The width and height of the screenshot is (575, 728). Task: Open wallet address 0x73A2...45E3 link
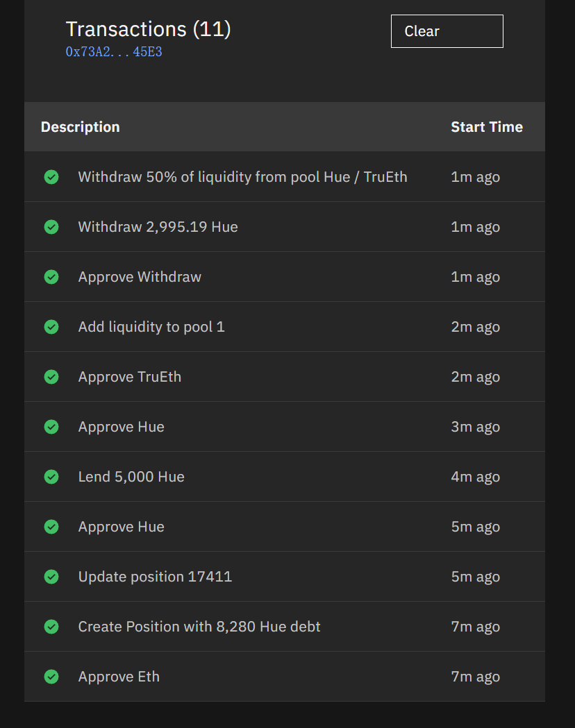114,51
